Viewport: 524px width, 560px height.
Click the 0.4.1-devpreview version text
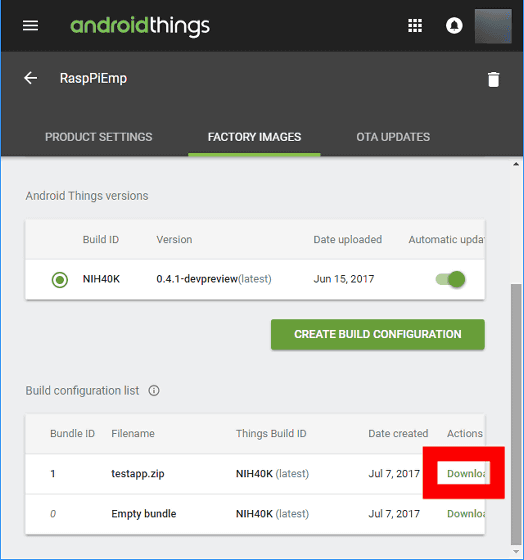(x=197, y=279)
